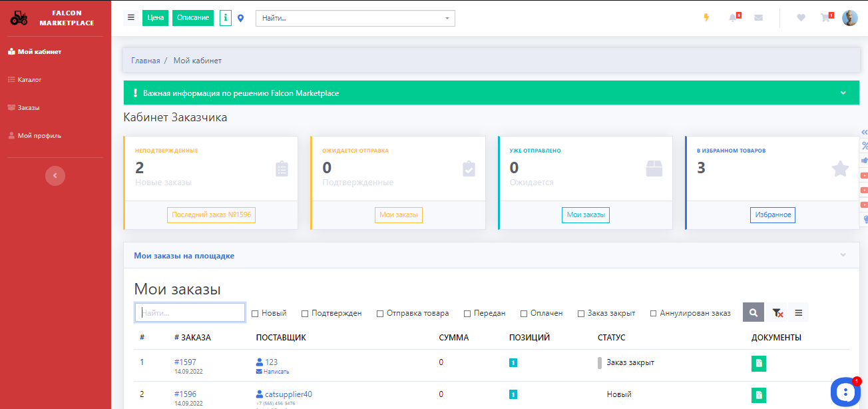Check the Подтвержден filter checkbox

click(x=305, y=313)
